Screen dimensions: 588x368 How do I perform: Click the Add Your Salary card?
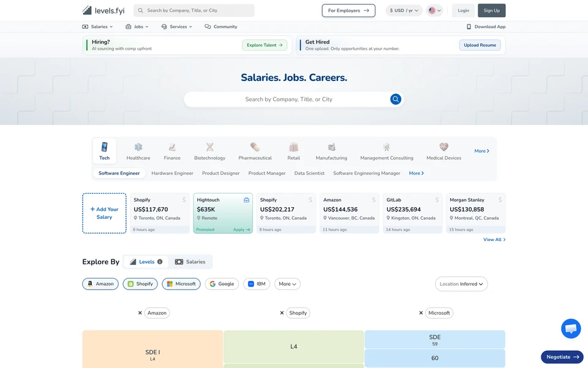[x=104, y=213]
